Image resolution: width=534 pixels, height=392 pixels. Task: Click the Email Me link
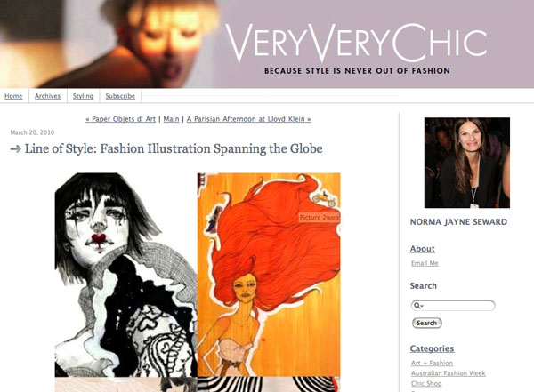coord(425,263)
